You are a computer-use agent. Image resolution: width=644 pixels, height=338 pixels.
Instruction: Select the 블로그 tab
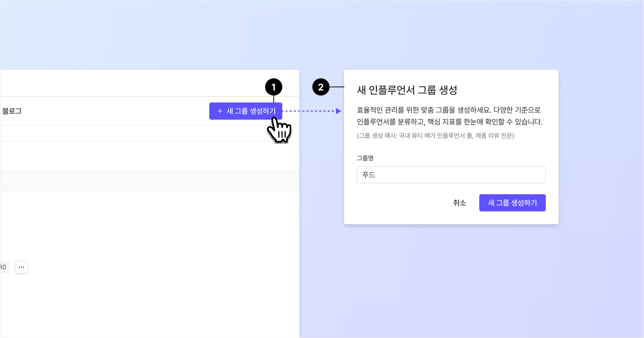[12, 111]
